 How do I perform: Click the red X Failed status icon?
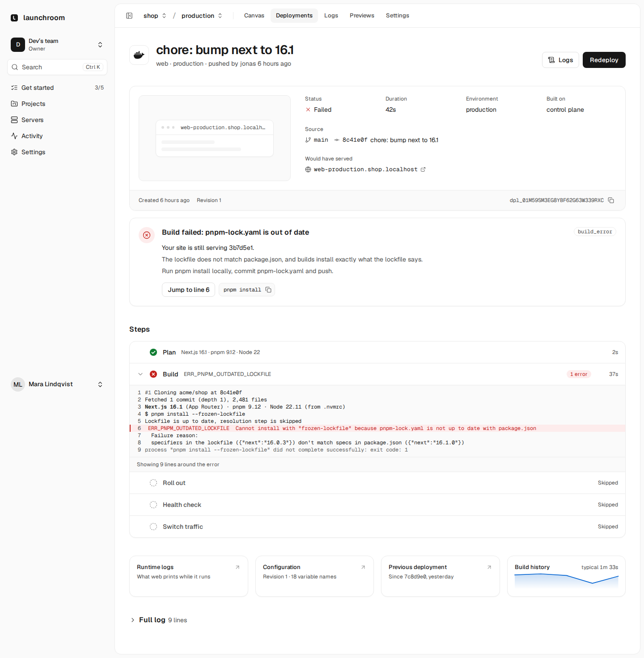(308, 110)
